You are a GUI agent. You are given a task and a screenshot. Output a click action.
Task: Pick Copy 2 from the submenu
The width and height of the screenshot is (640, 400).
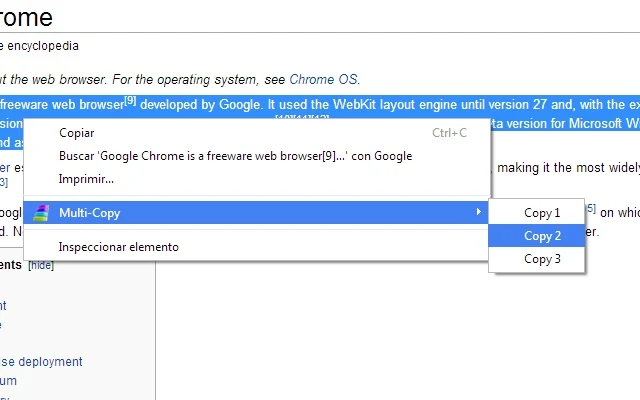pos(542,236)
